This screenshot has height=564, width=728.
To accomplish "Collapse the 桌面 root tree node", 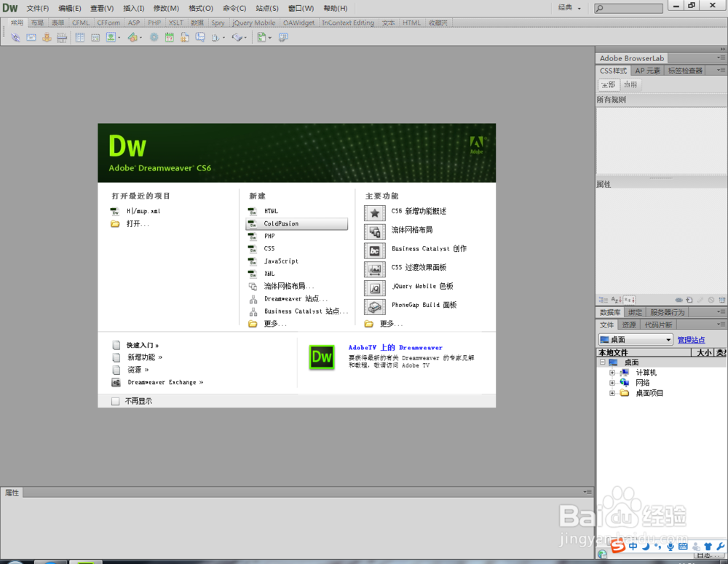I will coord(602,362).
